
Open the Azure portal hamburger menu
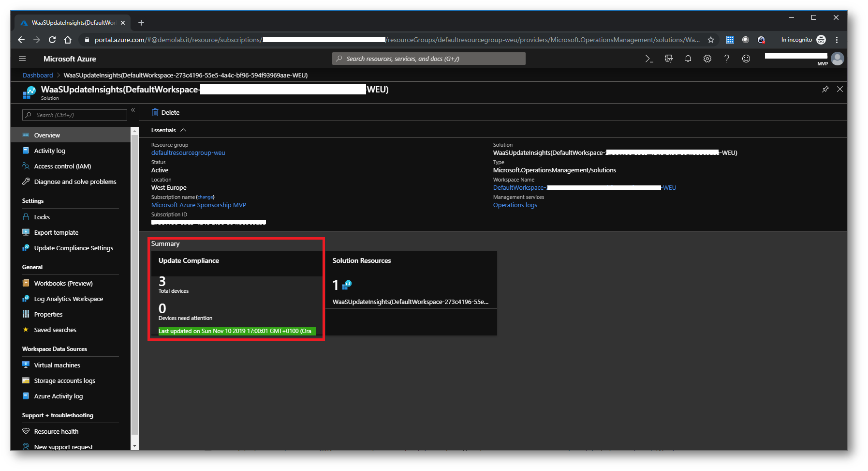click(x=22, y=59)
